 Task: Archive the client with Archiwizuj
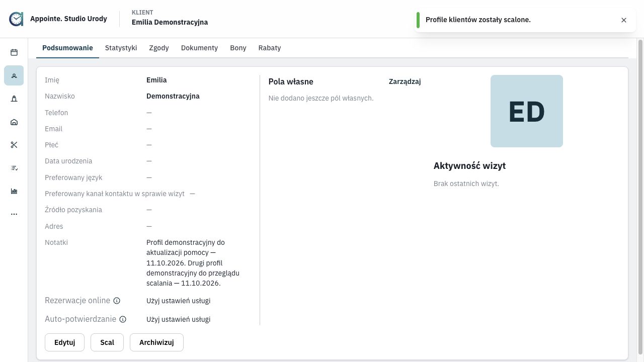click(x=156, y=342)
